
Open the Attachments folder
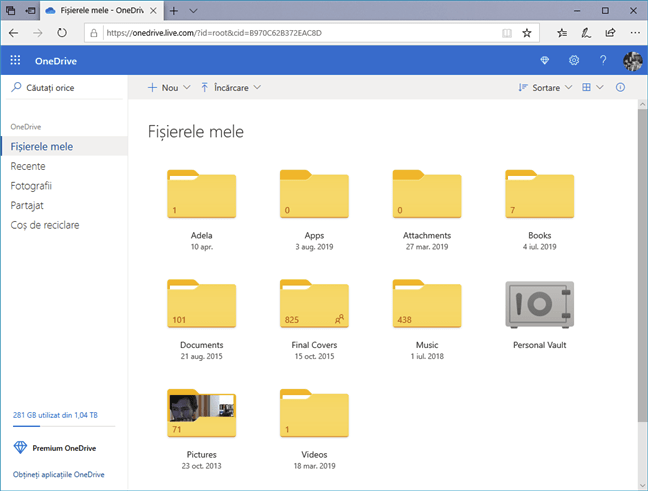427,194
